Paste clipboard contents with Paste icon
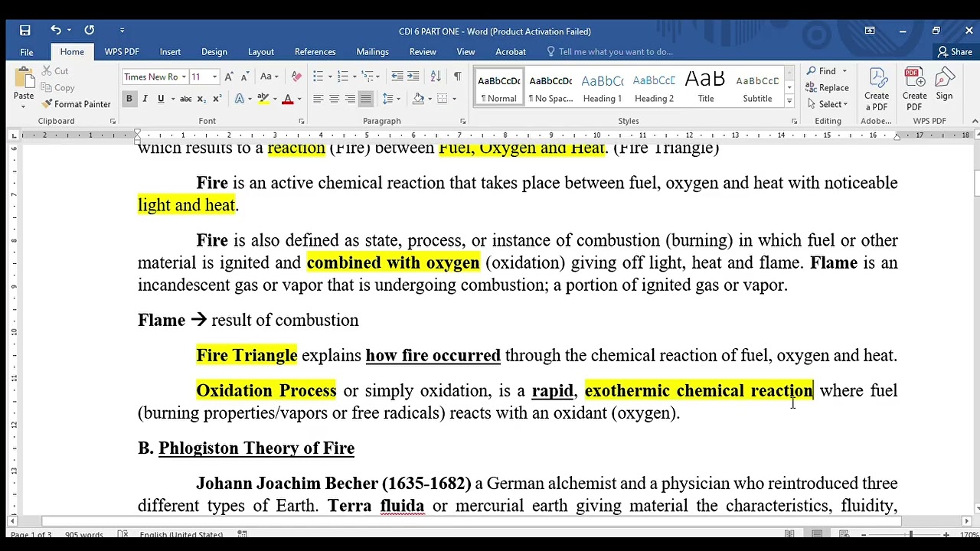Screen dimensions: 980x551 tap(24, 78)
